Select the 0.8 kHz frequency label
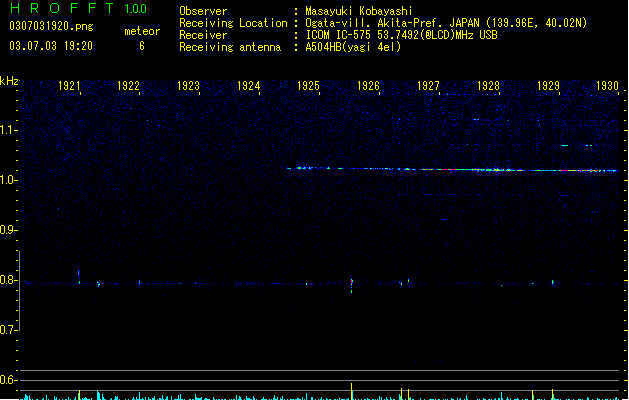The image size is (629, 400). pos(8,280)
